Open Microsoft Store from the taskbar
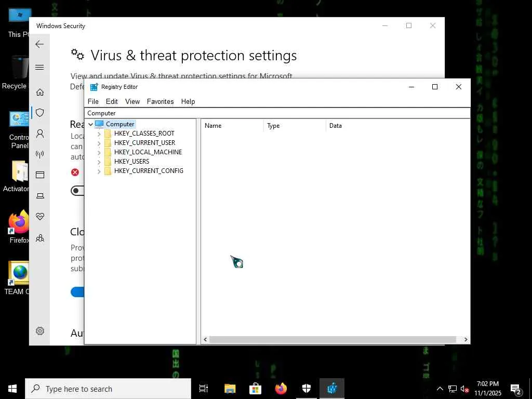The image size is (532, 399). coord(255,389)
